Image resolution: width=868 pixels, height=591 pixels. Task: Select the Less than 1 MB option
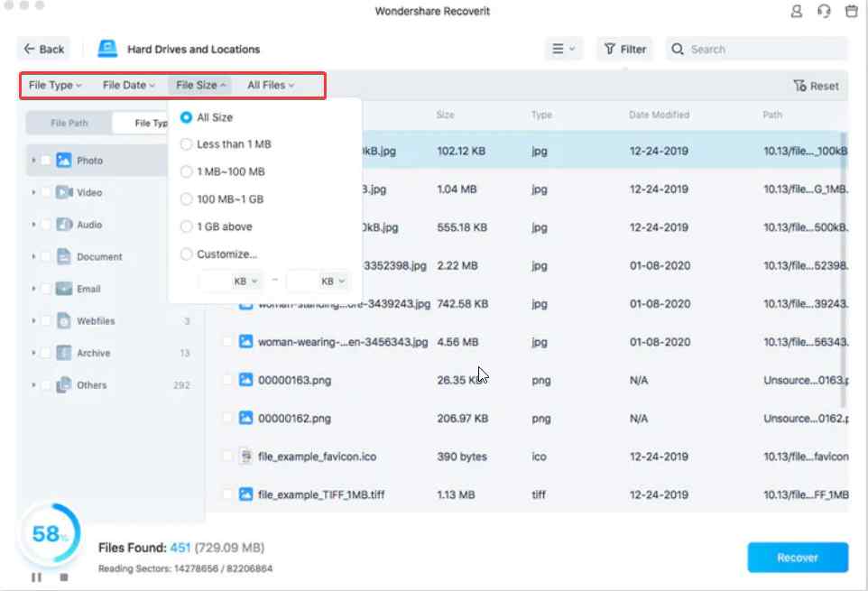pyautogui.click(x=187, y=144)
